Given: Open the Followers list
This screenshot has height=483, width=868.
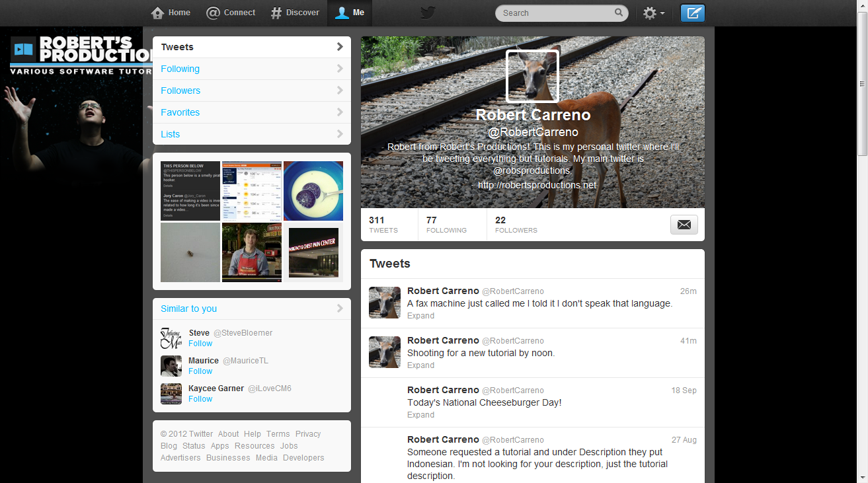Looking at the screenshot, I should [252, 91].
